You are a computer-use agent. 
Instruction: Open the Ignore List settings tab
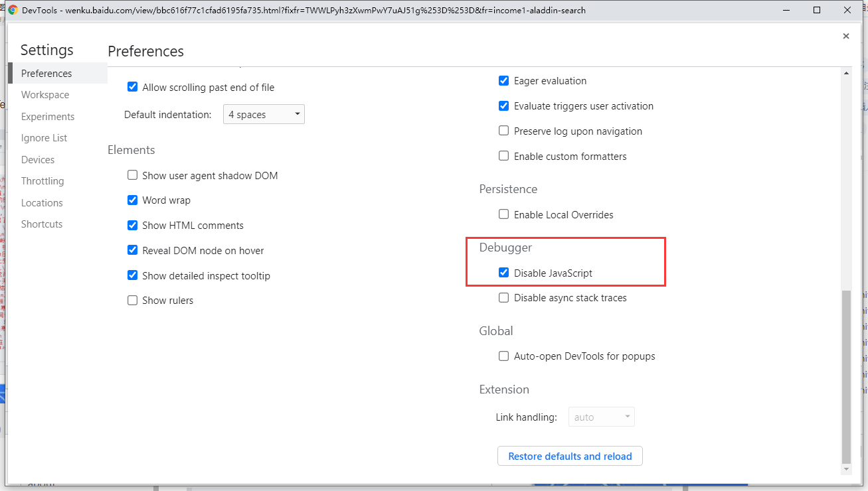pyautogui.click(x=44, y=138)
